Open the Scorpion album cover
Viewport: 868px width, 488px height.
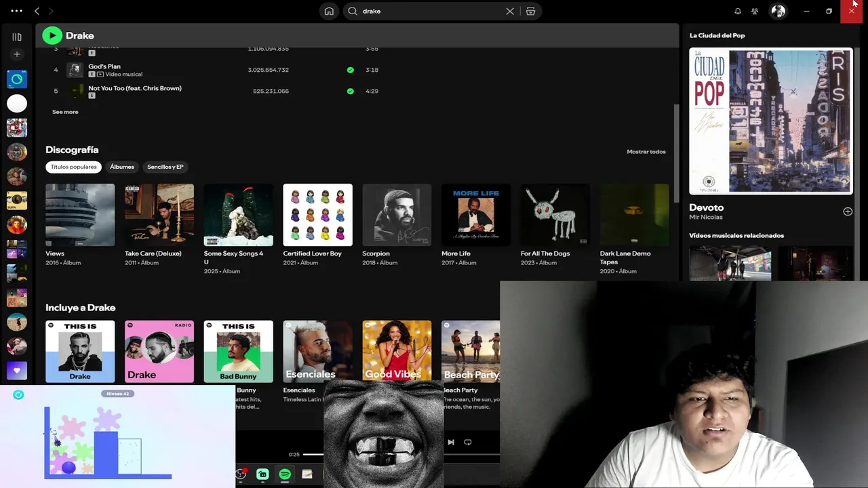pos(397,215)
